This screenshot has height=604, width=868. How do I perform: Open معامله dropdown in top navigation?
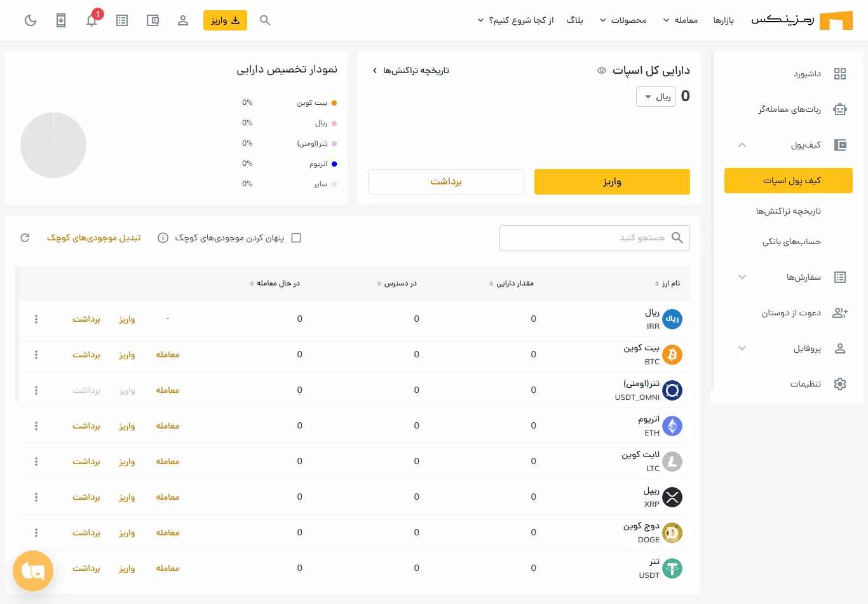680,20
